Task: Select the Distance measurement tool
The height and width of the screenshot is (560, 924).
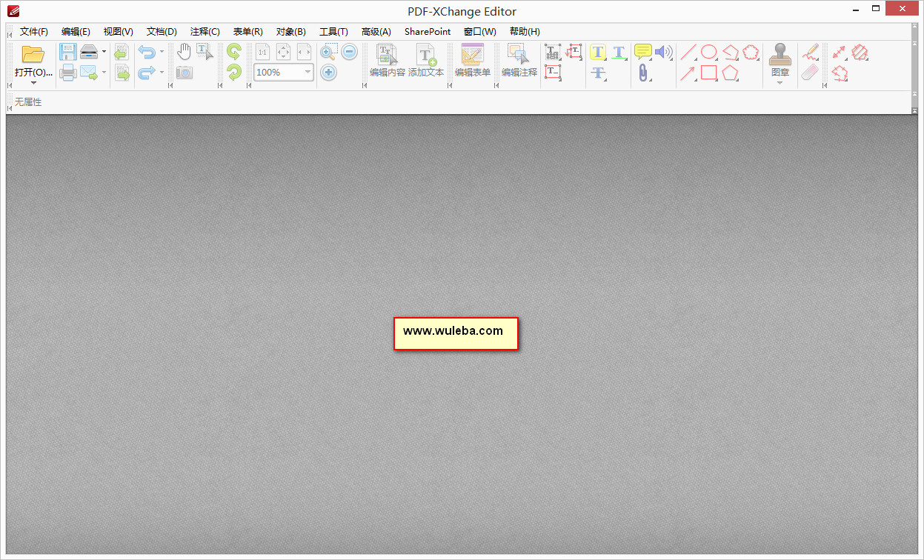Action: 839,52
